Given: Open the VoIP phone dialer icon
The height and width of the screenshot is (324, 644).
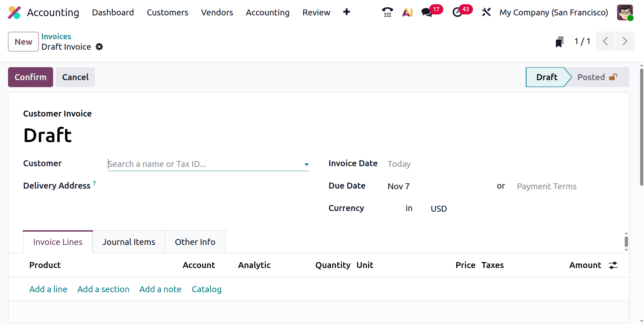Looking at the screenshot, I should point(387,12).
